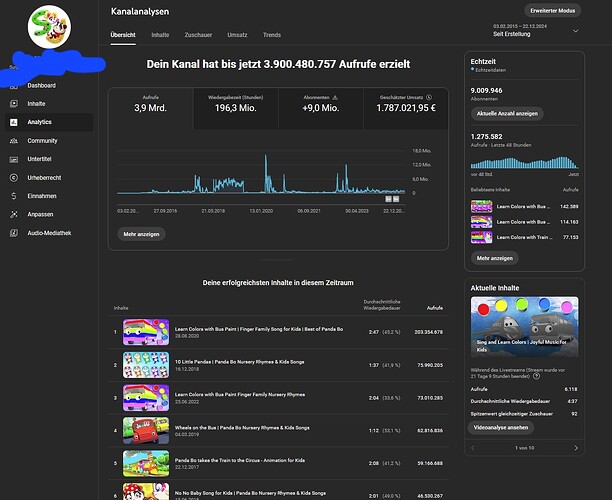Click clock icon next to Geschätzter Umsatz
This screenshot has width=612, height=500.
point(429,98)
